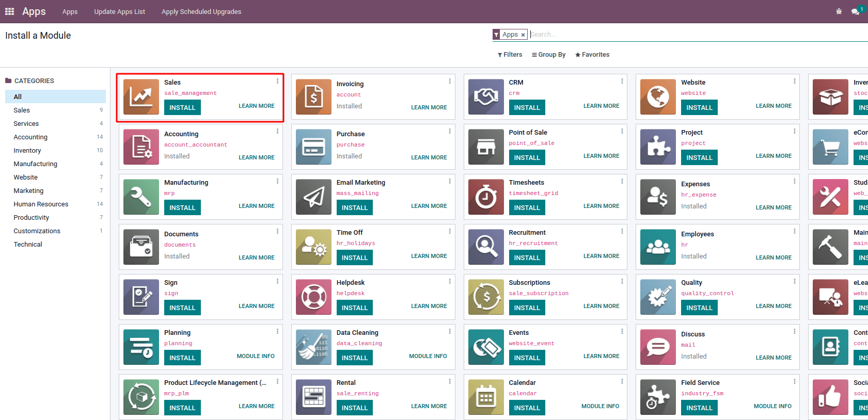Open the Website card kebab menu
Image resolution: width=868 pixels, height=420 pixels.
[x=795, y=81]
